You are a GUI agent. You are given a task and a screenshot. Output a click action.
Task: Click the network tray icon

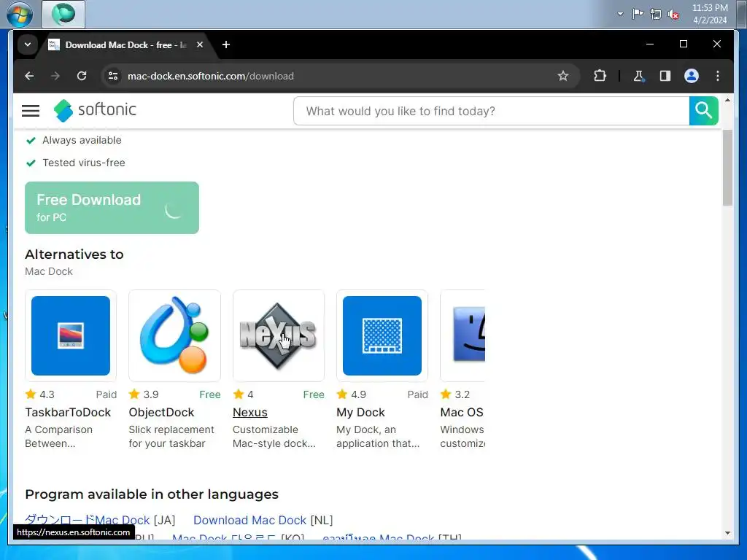(x=656, y=15)
